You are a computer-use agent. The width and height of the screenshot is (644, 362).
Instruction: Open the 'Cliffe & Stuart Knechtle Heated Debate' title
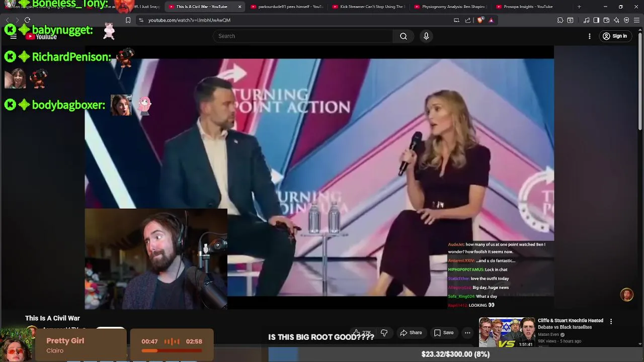coord(571,324)
